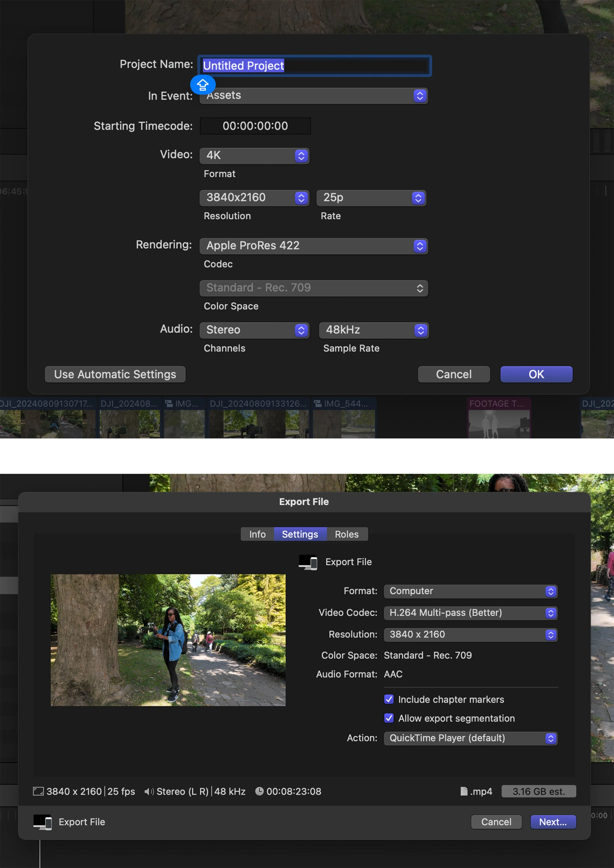
Task: Open the Video Codec H.264 dropdown
Action: (x=470, y=613)
